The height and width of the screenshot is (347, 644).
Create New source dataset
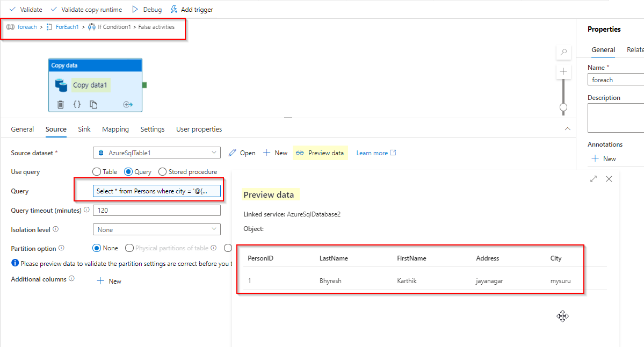(x=275, y=153)
